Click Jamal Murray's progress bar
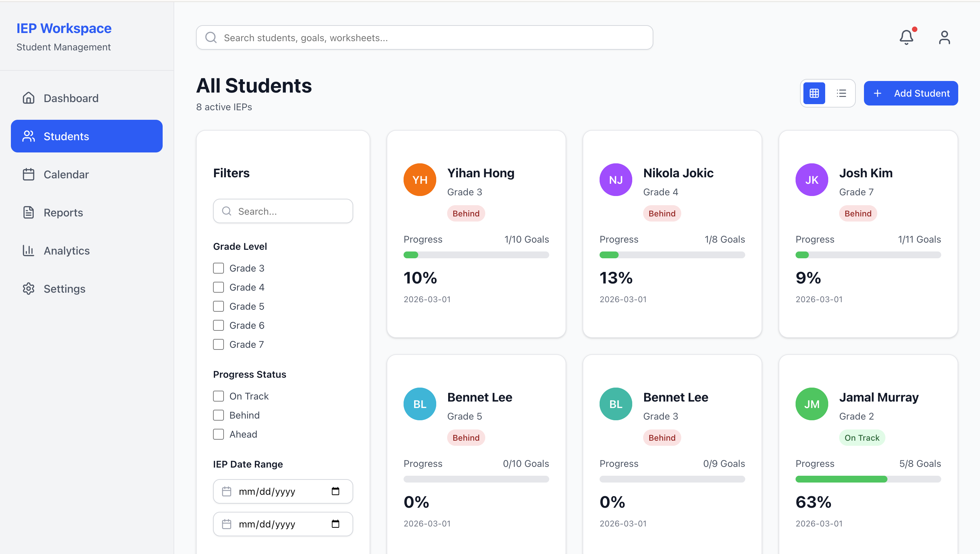Image resolution: width=980 pixels, height=554 pixels. [868, 479]
